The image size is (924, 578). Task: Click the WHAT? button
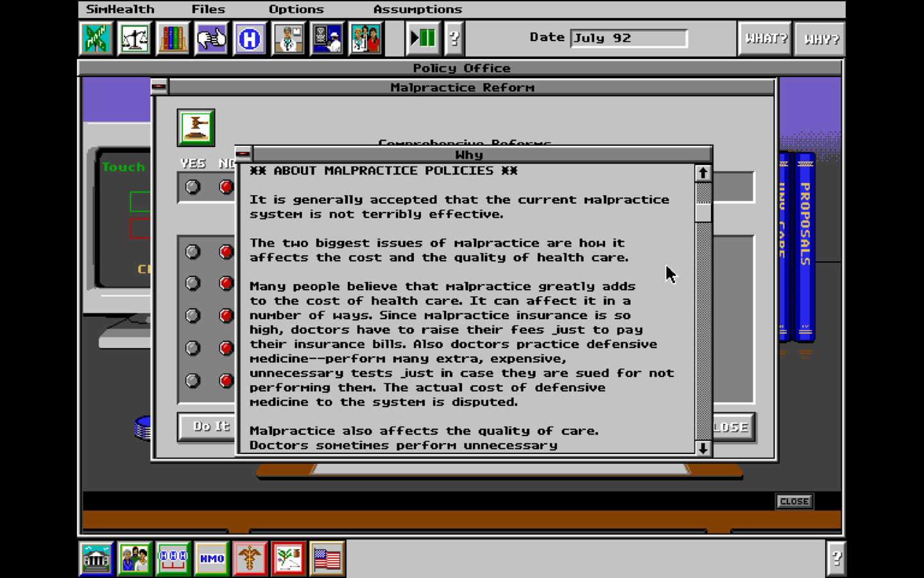coord(765,39)
